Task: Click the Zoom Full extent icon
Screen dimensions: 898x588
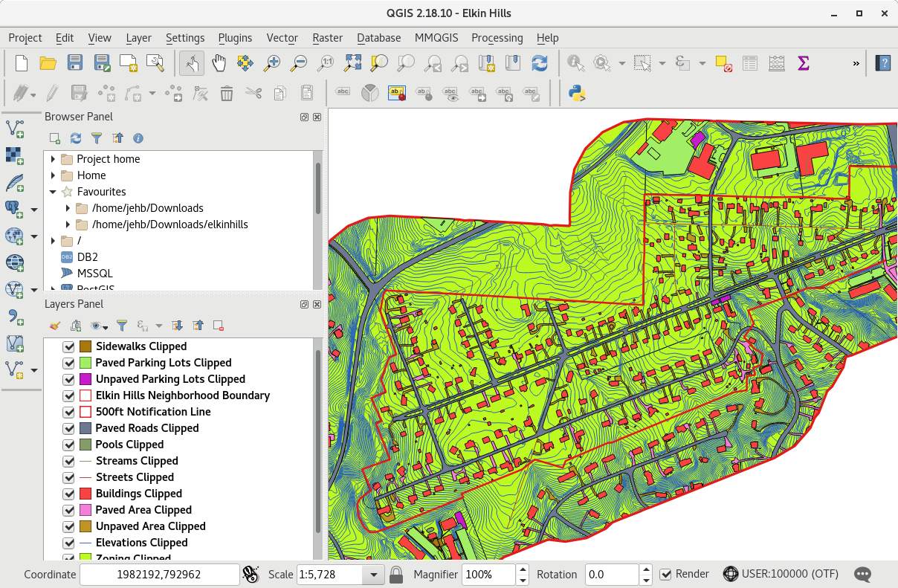Action: point(352,63)
